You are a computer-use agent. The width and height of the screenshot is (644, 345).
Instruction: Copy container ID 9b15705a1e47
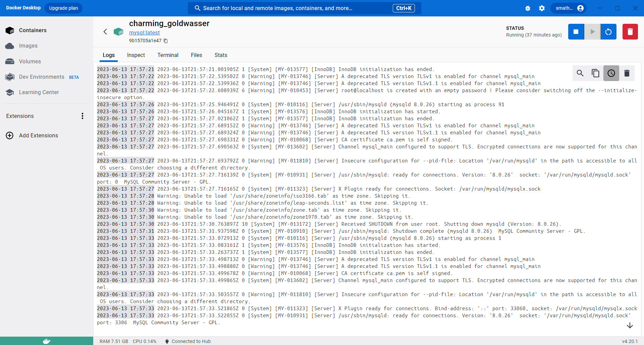tap(166, 41)
